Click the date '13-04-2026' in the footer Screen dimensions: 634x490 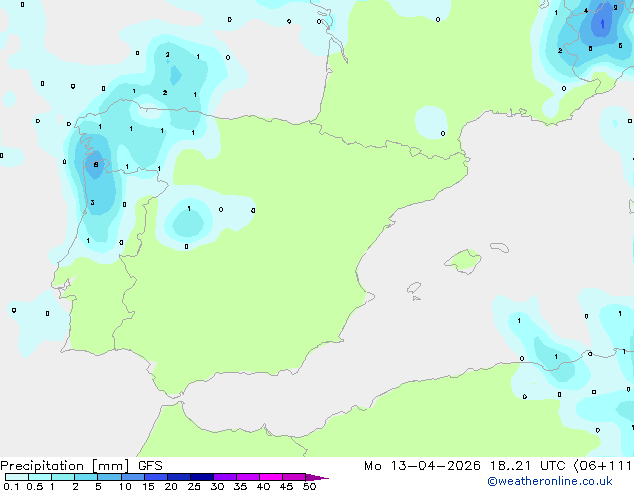[x=435, y=466]
